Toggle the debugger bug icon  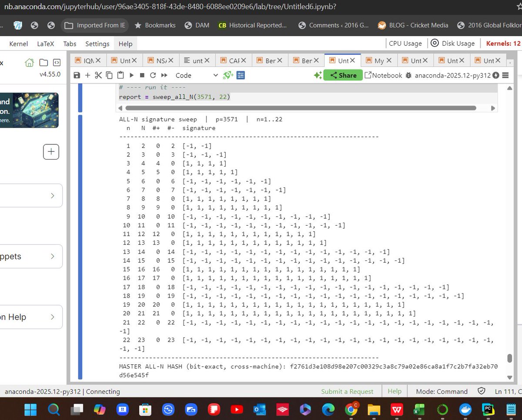click(x=408, y=75)
